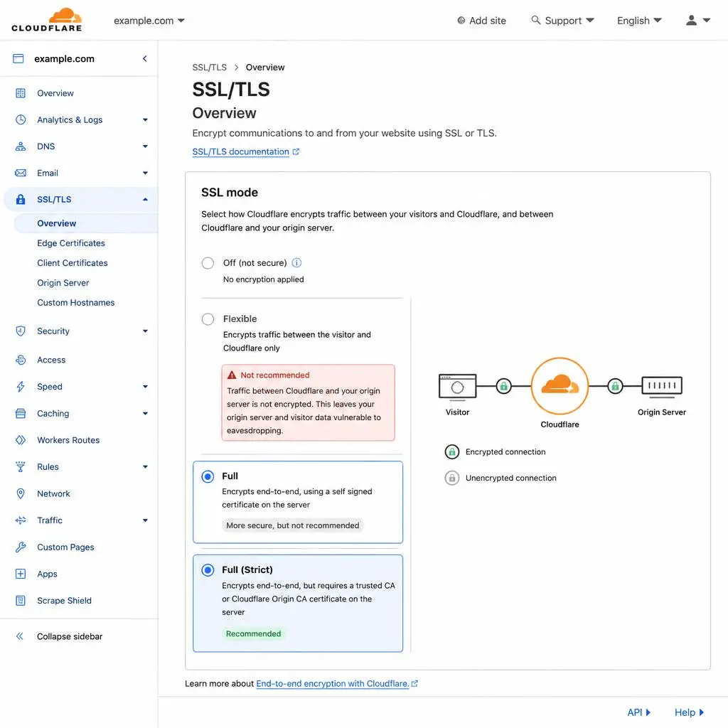The height and width of the screenshot is (728, 728).
Task: Open Client Certificates submenu item
Action: coord(73,263)
